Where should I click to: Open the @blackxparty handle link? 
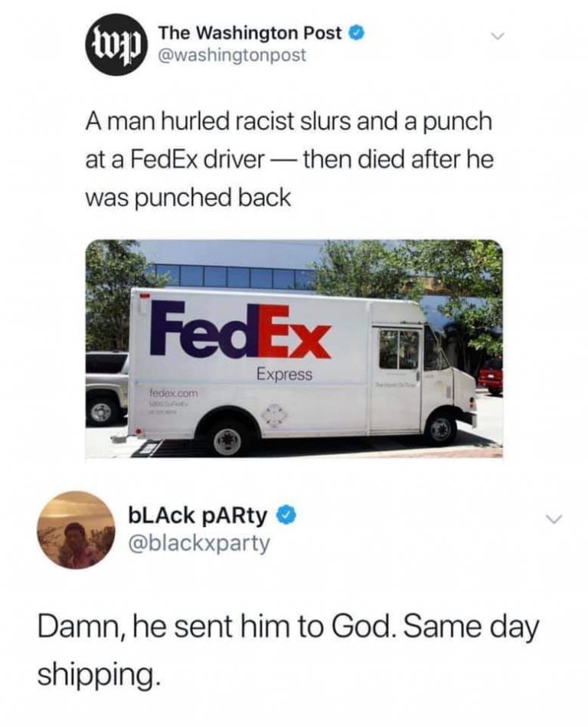(x=199, y=542)
